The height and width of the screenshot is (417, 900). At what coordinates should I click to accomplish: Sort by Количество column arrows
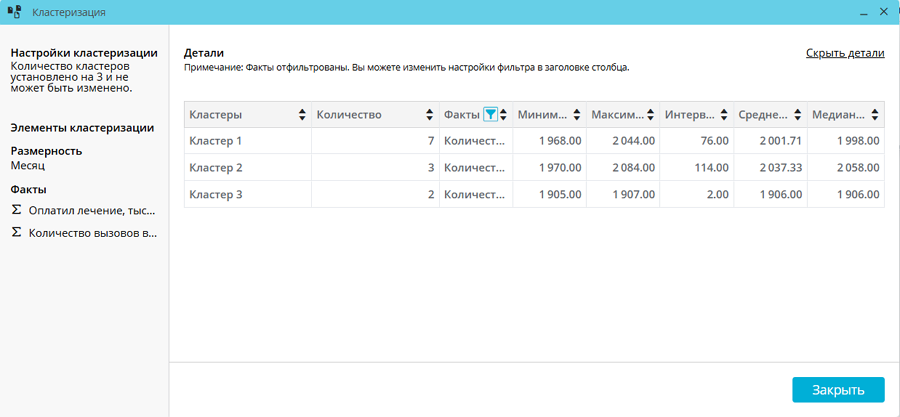click(x=430, y=115)
